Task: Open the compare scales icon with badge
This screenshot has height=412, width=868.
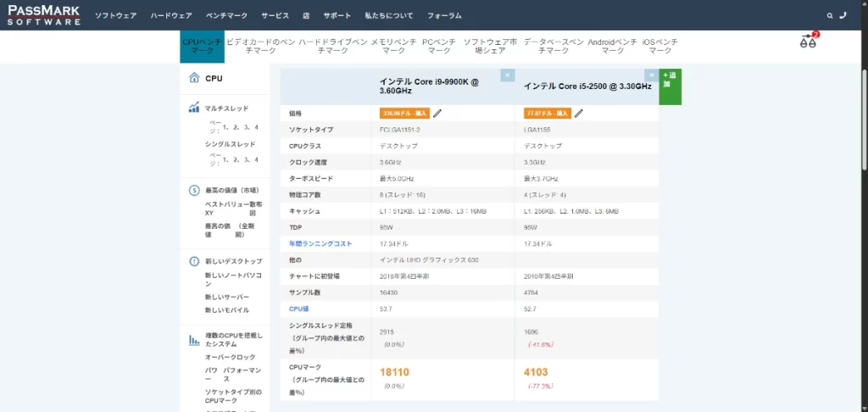Action: (808, 42)
